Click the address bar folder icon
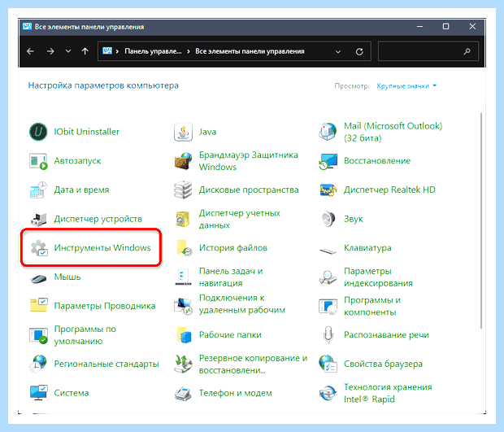The image size is (504, 432). tap(107, 51)
